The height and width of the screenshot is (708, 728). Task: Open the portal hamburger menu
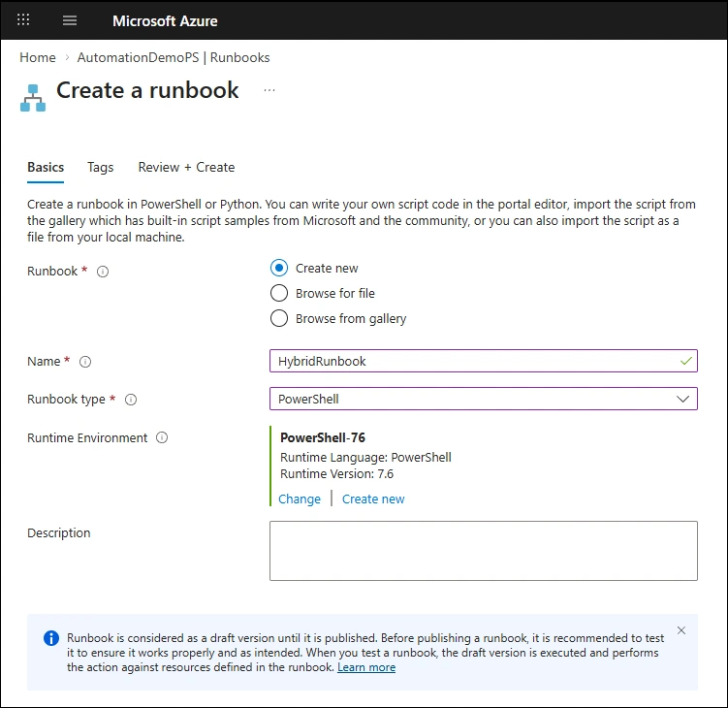click(70, 20)
